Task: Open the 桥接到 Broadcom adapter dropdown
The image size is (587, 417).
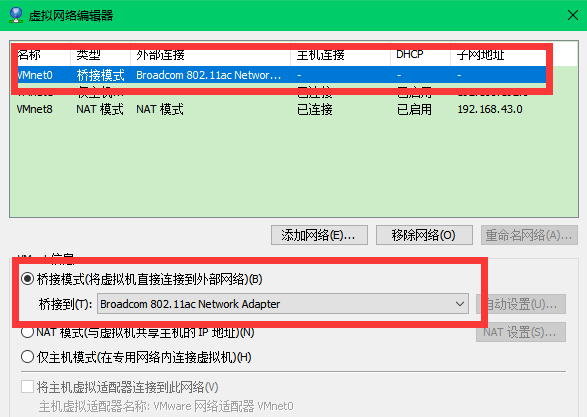Action: tap(283, 304)
